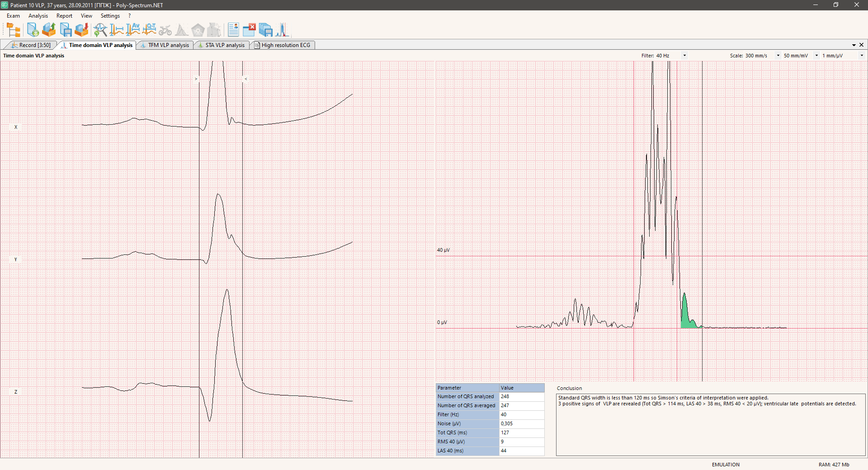The height and width of the screenshot is (470, 868).
Task: Switch to the Record [3:50] tab
Action: [x=31, y=45]
